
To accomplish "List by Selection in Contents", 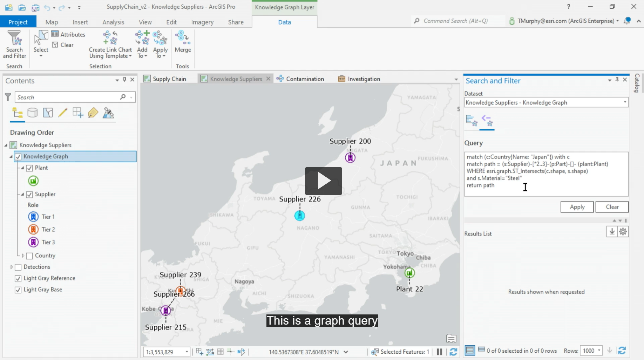I will [48, 113].
